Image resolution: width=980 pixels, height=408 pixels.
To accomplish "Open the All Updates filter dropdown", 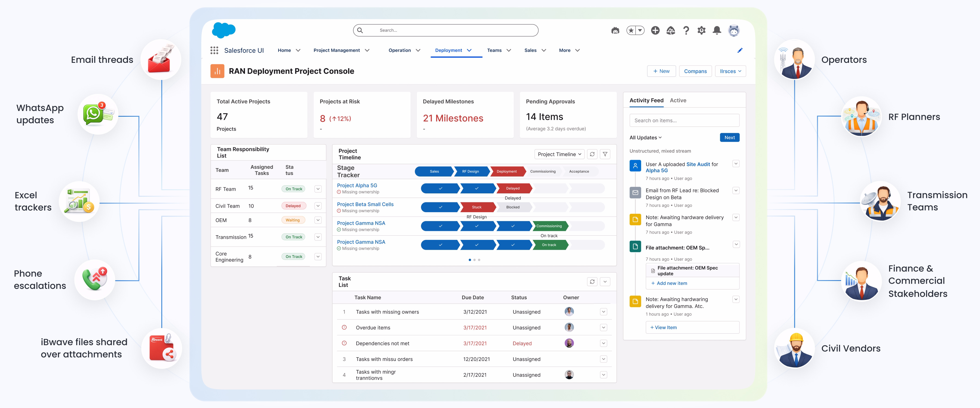I will 646,138.
